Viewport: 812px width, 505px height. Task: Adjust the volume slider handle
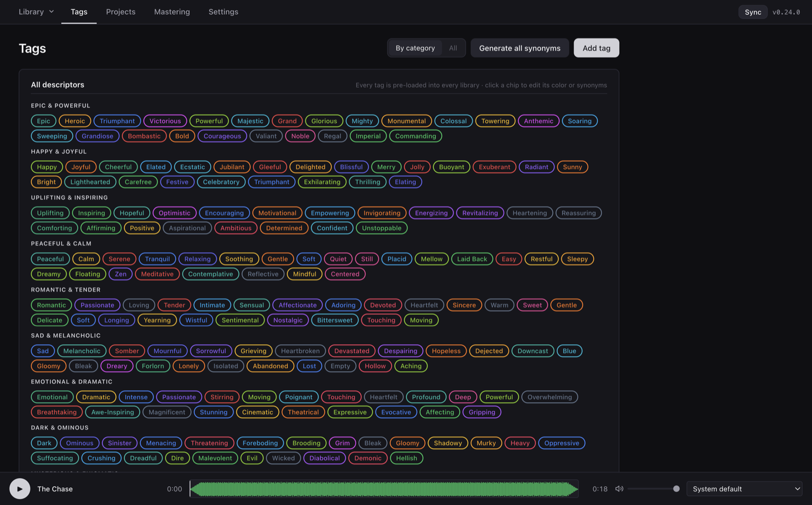pyautogui.click(x=676, y=489)
